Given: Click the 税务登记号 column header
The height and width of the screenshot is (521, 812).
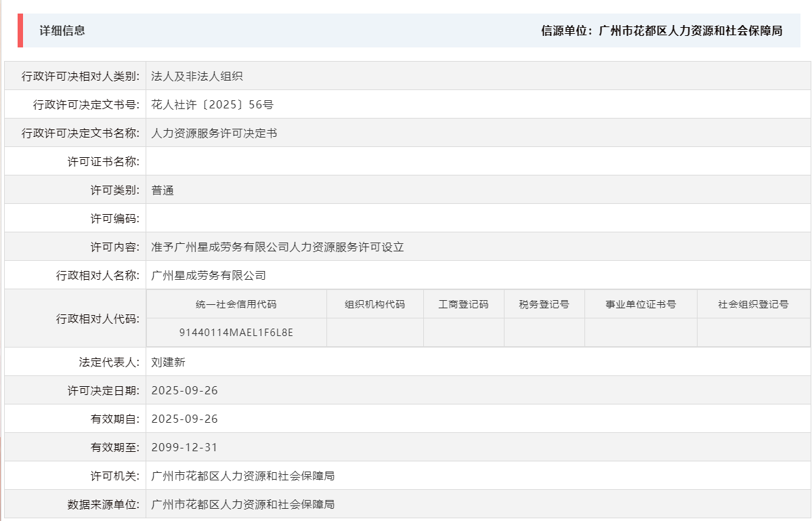Looking at the screenshot, I should (544, 304).
